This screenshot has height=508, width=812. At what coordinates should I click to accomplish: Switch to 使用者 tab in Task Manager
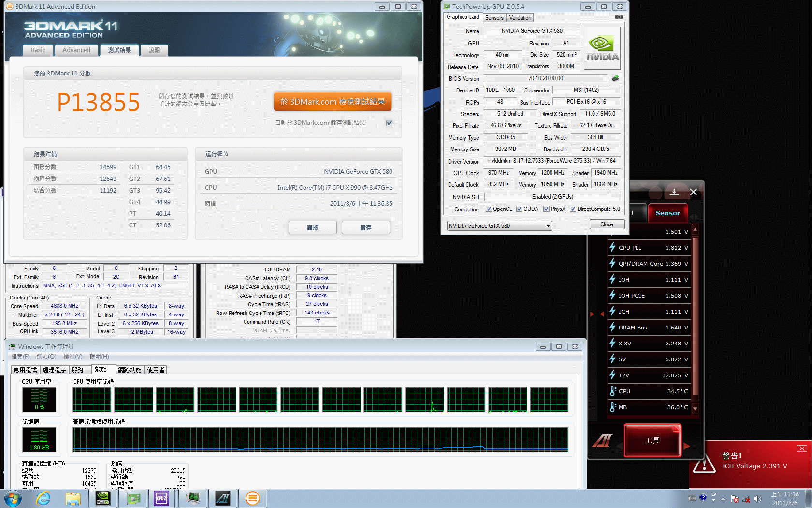[x=156, y=370]
